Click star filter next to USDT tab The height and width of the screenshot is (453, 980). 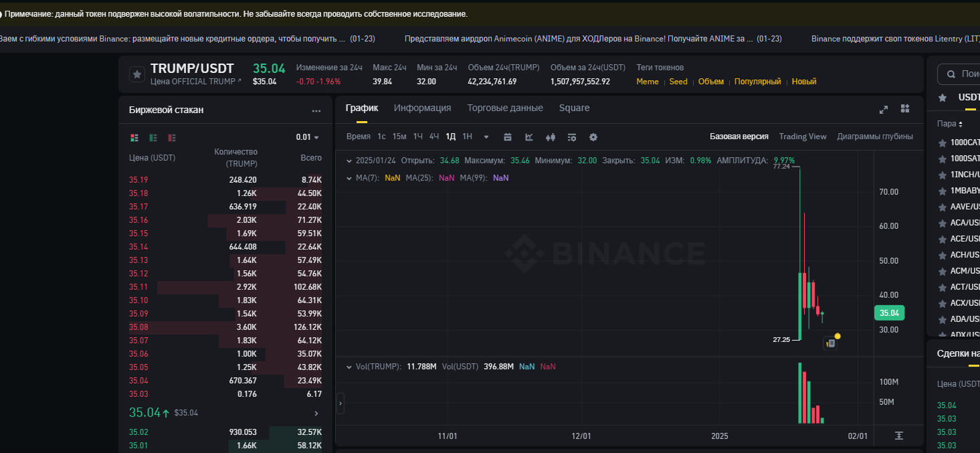(943, 98)
